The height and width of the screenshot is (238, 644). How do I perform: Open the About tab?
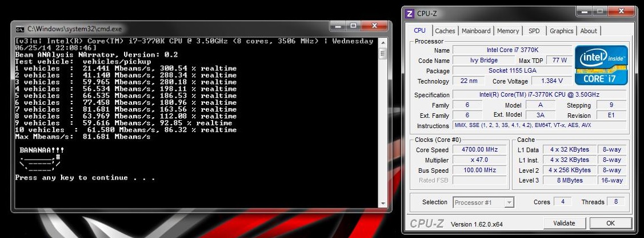point(589,31)
